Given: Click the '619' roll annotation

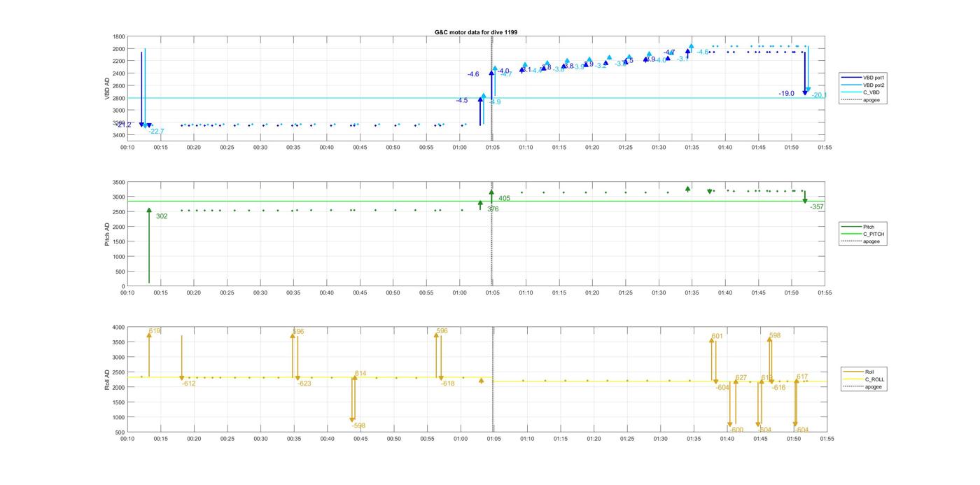Looking at the screenshot, I should [x=155, y=331].
